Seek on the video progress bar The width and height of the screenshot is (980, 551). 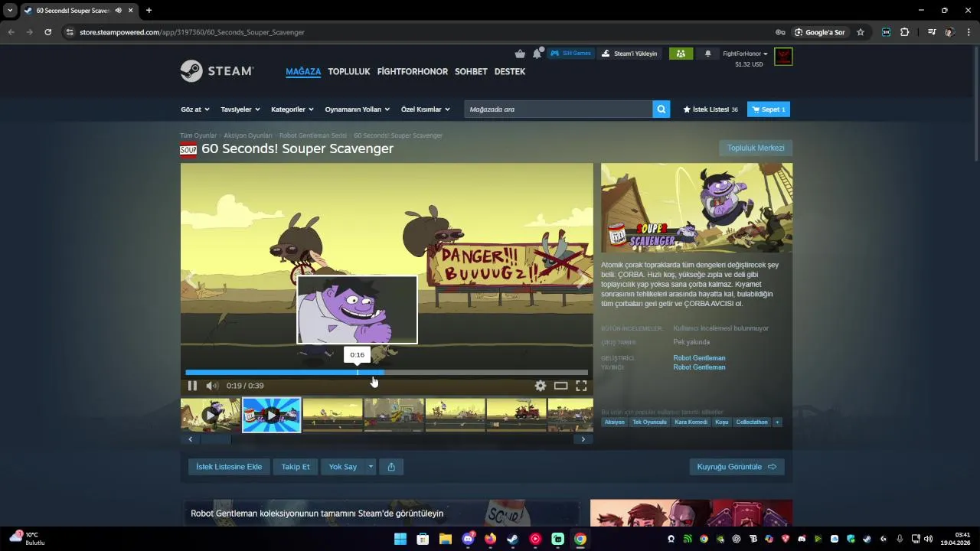[x=387, y=373]
